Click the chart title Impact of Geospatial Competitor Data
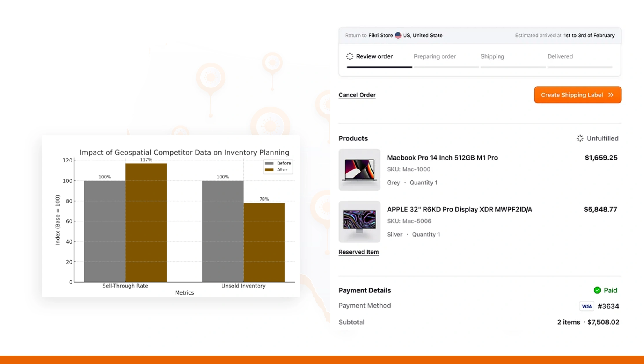The height and width of the screenshot is (364, 644). click(184, 152)
